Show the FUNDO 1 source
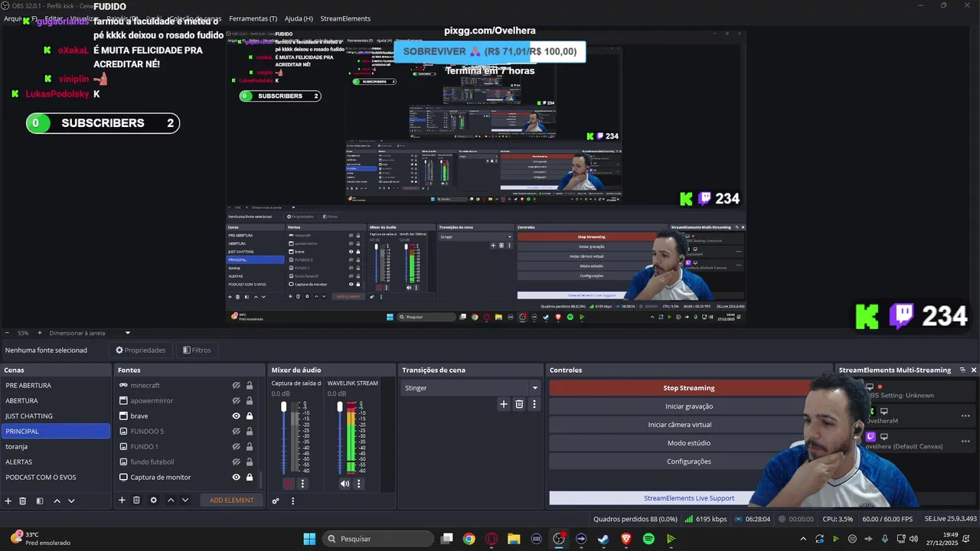The height and width of the screenshot is (551, 980). (x=237, y=446)
